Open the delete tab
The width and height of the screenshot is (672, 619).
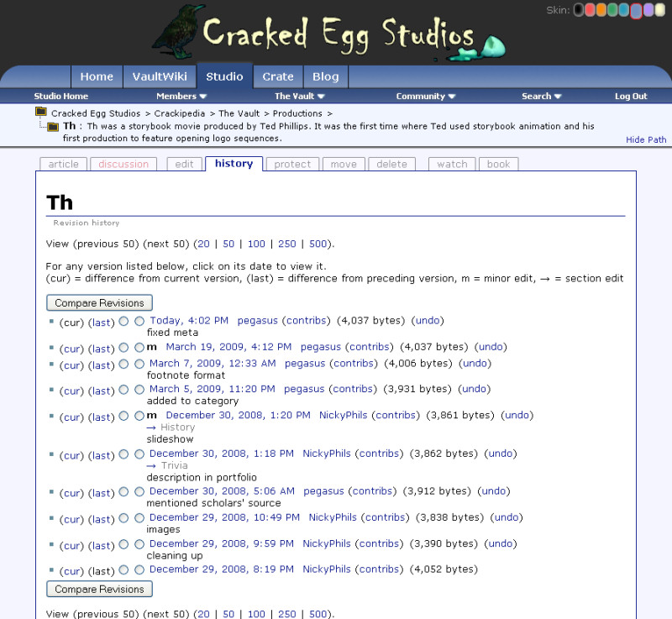(x=391, y=164)
